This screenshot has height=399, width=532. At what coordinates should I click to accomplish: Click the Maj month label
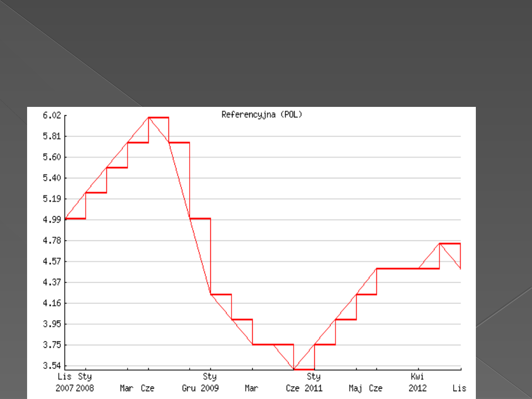coord(356,388)
